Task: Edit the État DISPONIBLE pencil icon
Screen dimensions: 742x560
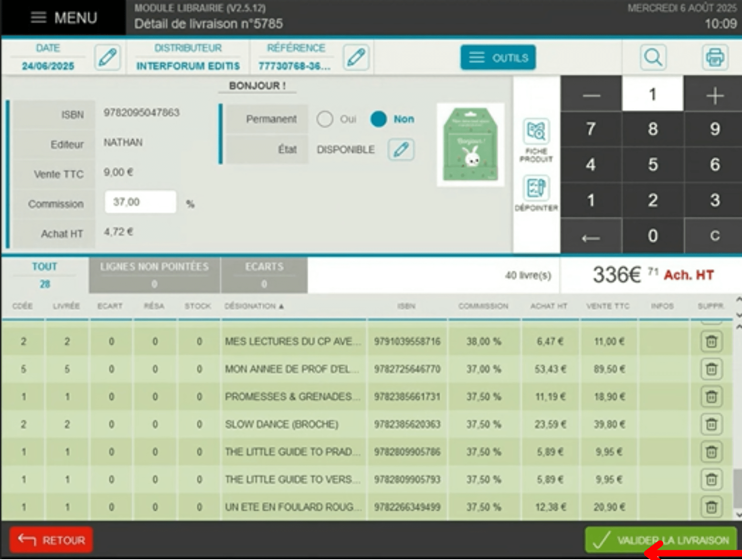Action: tap(401, 150)
